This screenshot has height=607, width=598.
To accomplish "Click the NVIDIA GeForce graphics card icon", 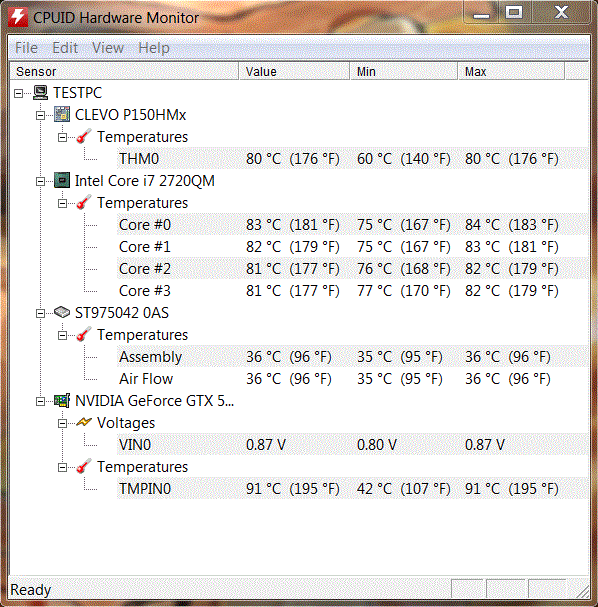I will click(62, 401).
